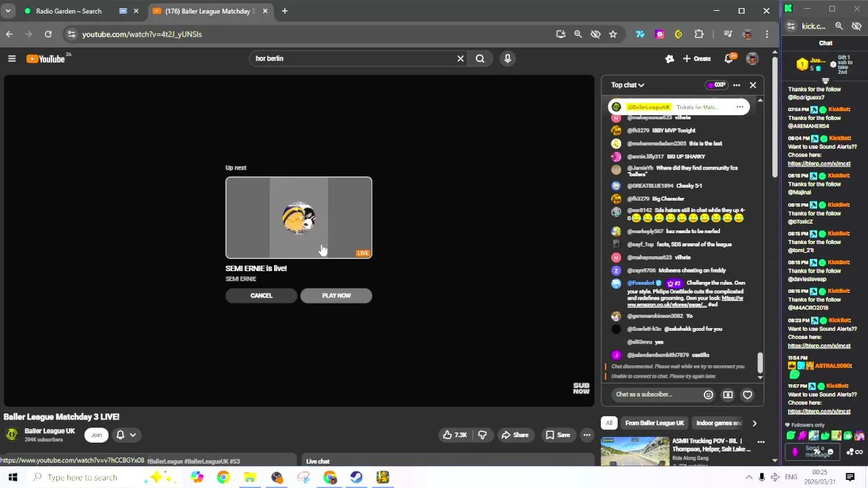This screenshot has width=868, height=488.
Task: Bookmark this page with the star
Action: (x=613, y=34)
